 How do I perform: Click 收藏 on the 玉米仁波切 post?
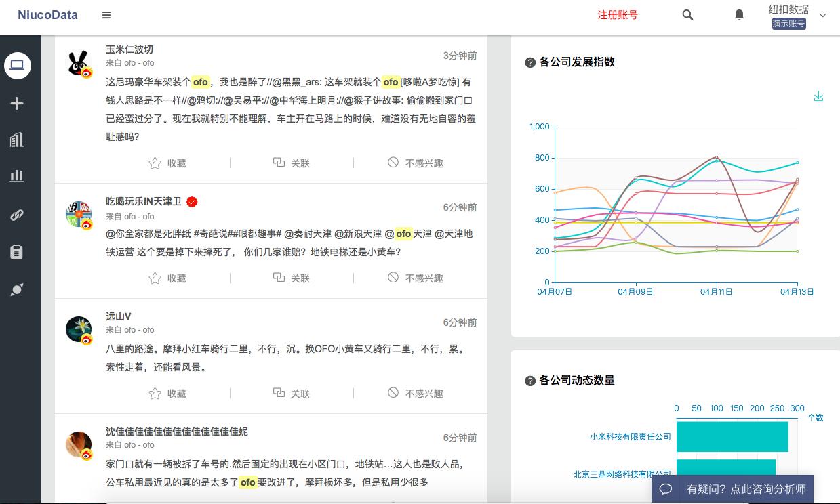tap(167, 163)
